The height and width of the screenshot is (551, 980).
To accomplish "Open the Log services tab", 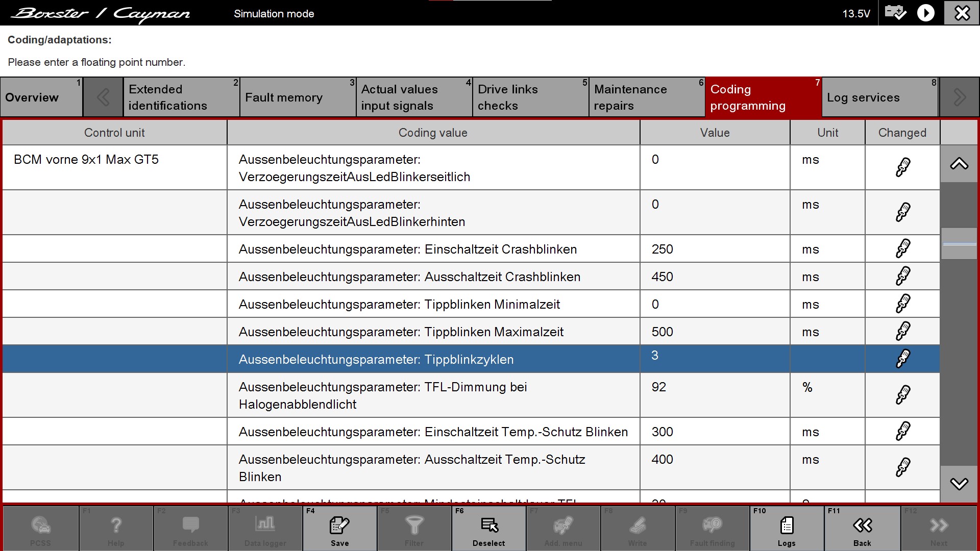I will coord(880,97).
